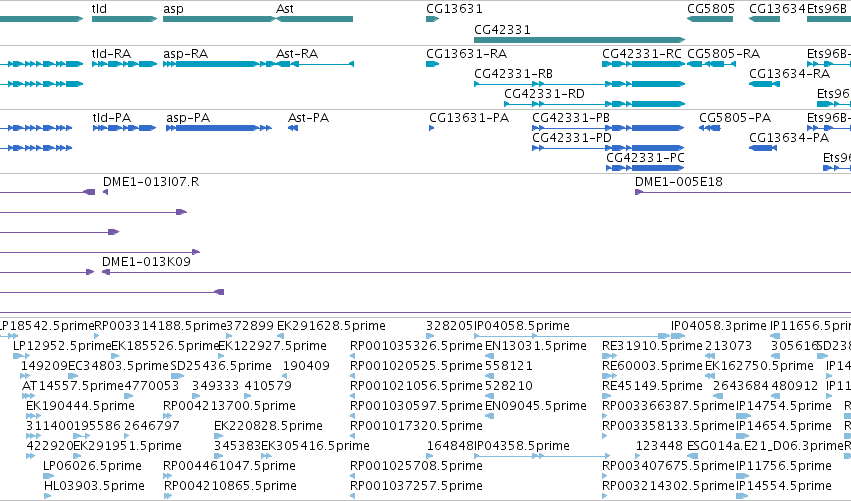Click the 528210 EST label
The height and width of the screenshot is (501, 851).
(x=509, y=386)
